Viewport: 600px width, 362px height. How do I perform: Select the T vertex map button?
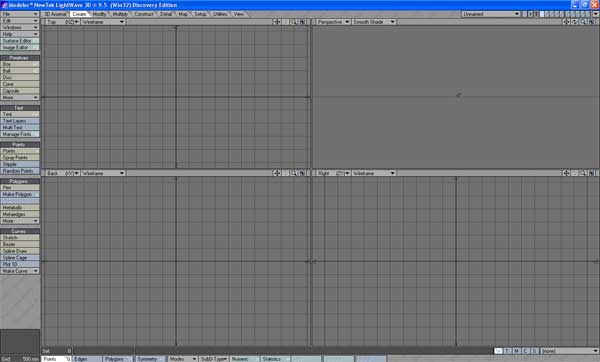[x=507, y=351]
